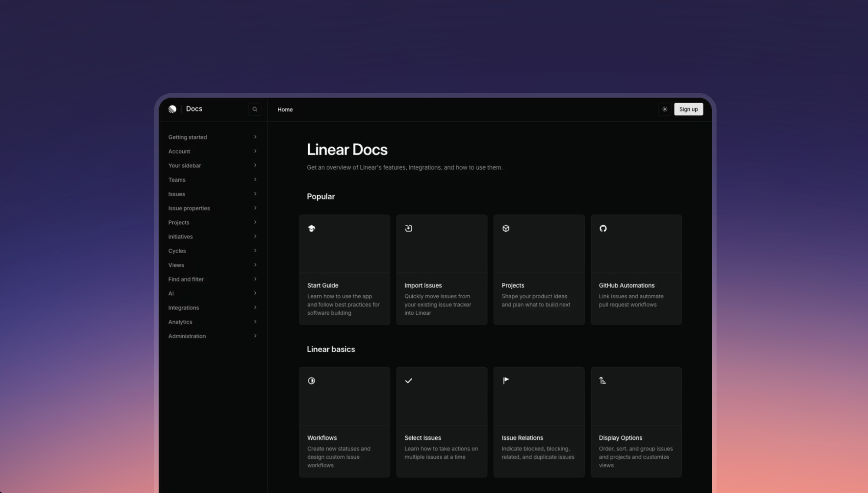Expand the Getting started section chevron
868x493 pixels.
click(x=255, y=137)
